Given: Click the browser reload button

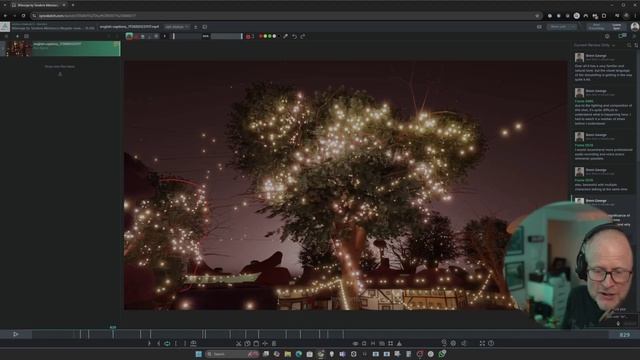Looking at the screenshot, I should (x=24, y=16).
